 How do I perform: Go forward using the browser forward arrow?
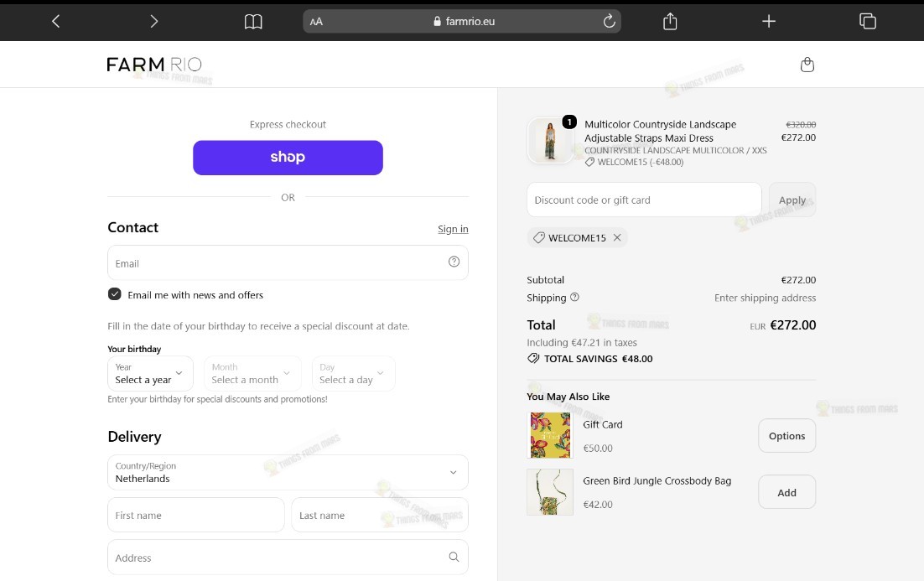[x=153, y=21]
